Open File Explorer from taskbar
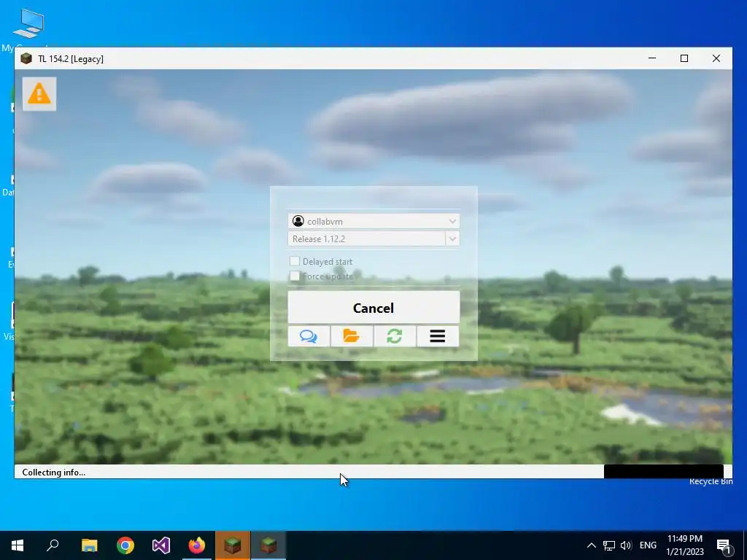Screen dimensions: 747x560 coord(89,545)
